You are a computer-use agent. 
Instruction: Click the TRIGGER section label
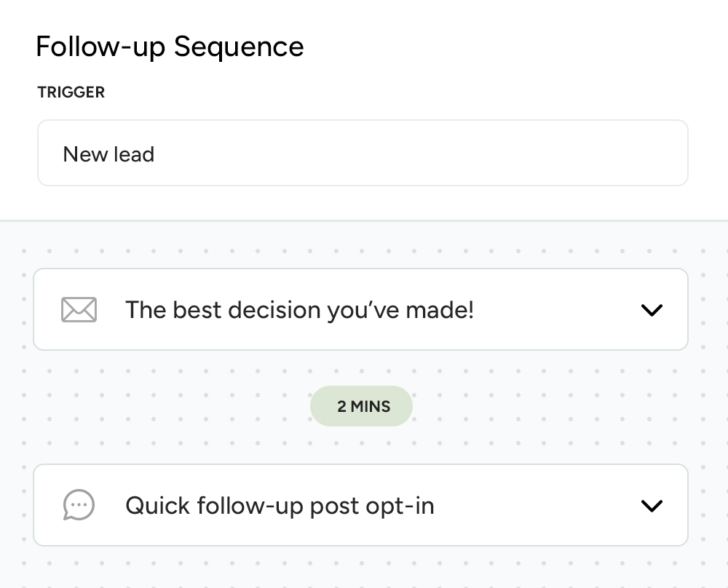71,92
